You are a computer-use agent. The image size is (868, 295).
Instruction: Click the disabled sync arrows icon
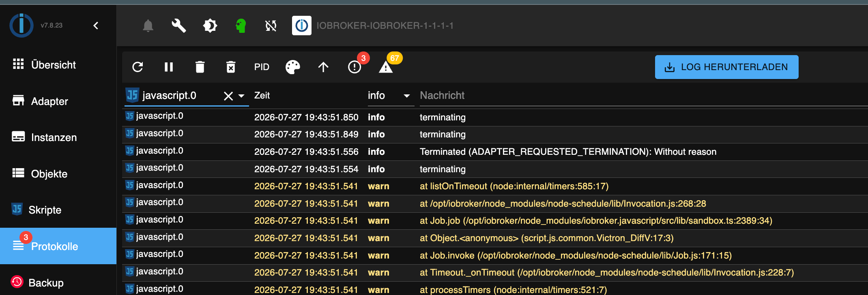(x=271, y=26)
